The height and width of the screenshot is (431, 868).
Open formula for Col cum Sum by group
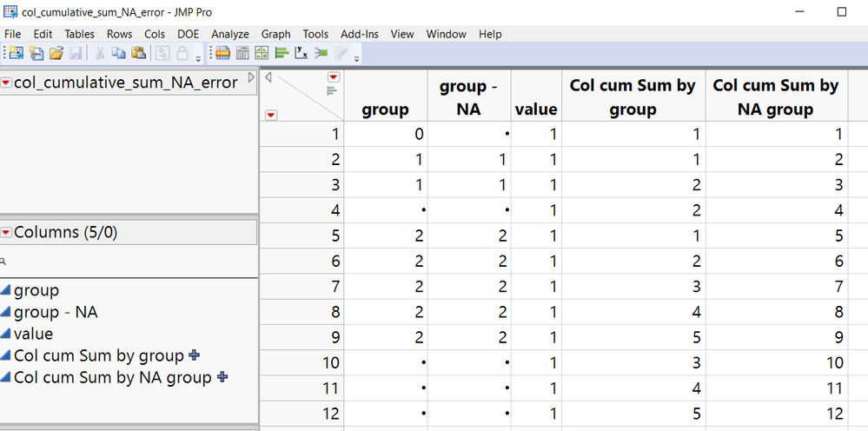[x=194, y=355]
